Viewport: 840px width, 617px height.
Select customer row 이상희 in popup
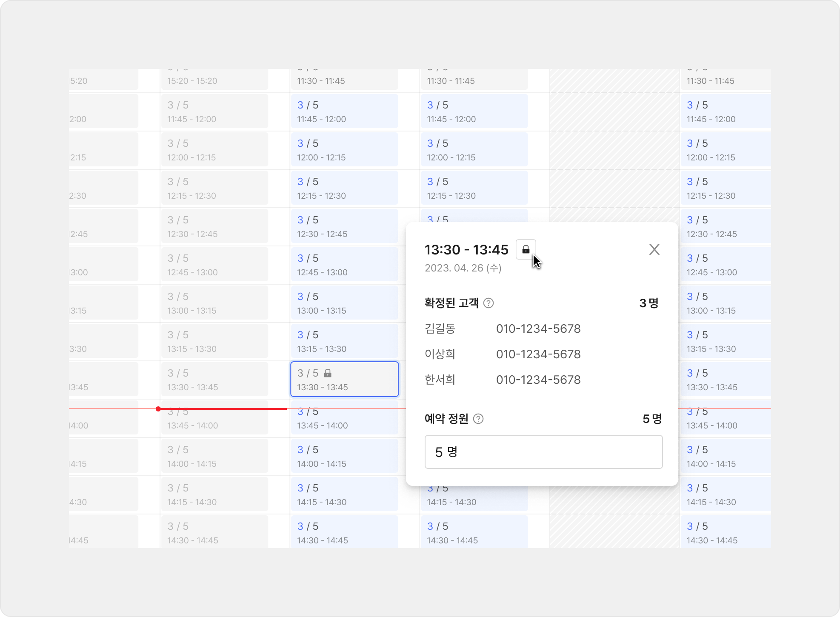pyautogui.click(x=440, y=354)
